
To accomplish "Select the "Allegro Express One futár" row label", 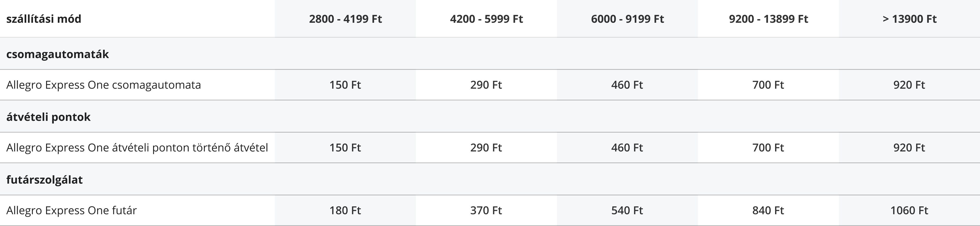I will tap(71, 210).
